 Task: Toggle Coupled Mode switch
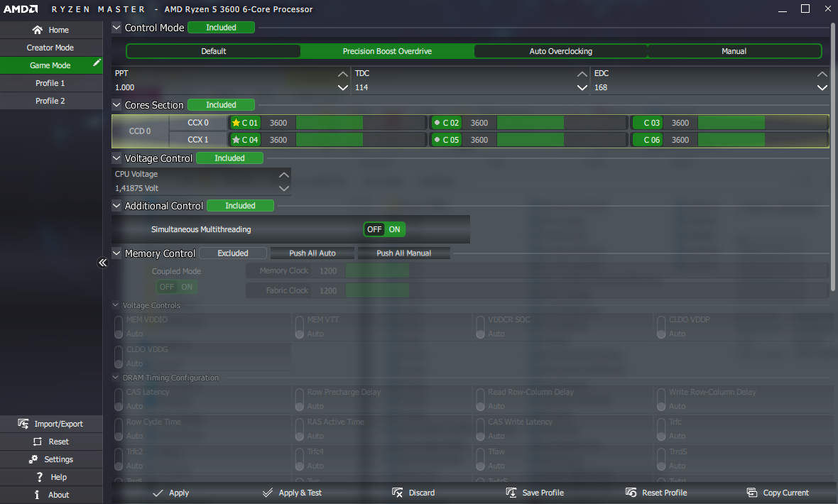[x=177, y=287]
